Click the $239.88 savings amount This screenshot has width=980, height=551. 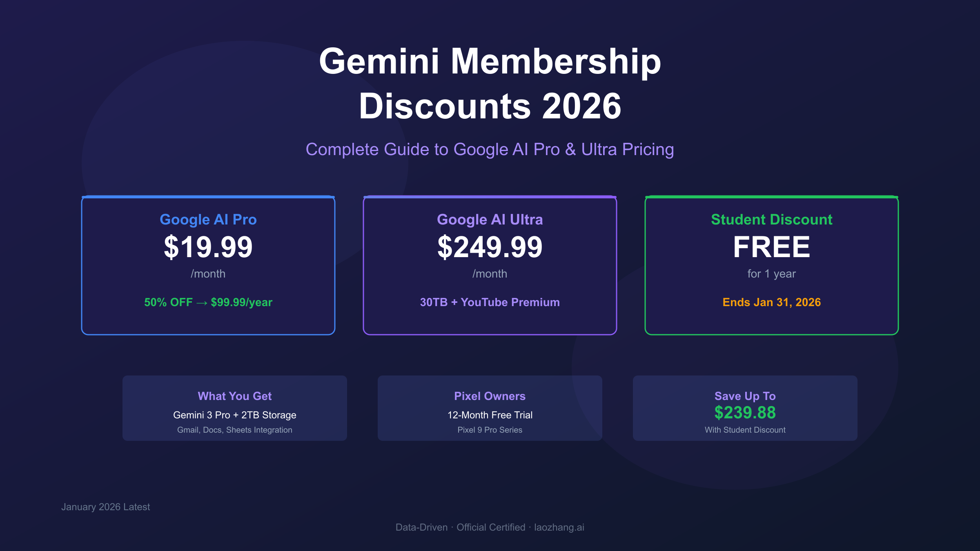click(x=745, y=413)
